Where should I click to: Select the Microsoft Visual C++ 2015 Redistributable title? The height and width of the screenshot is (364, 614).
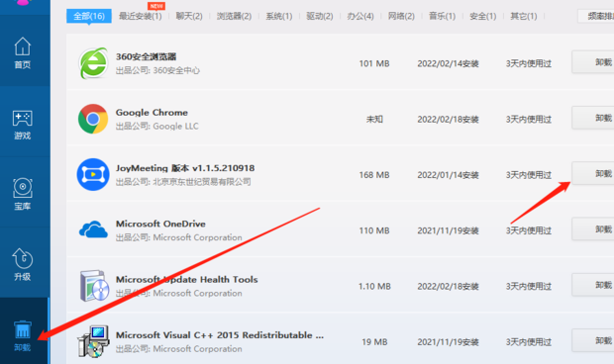pyautogui.click(x=220, y=335)
